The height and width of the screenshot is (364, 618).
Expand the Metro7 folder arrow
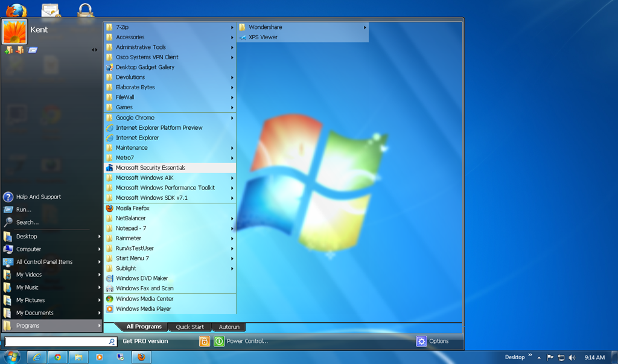click(232, 158)
